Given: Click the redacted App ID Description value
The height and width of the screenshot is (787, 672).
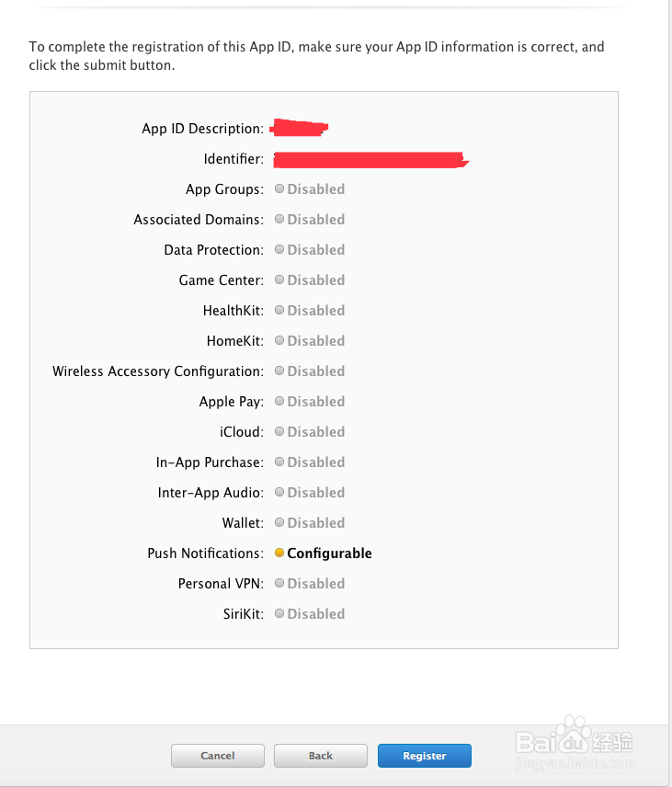Looking at the screenshot, I should 299,128.
